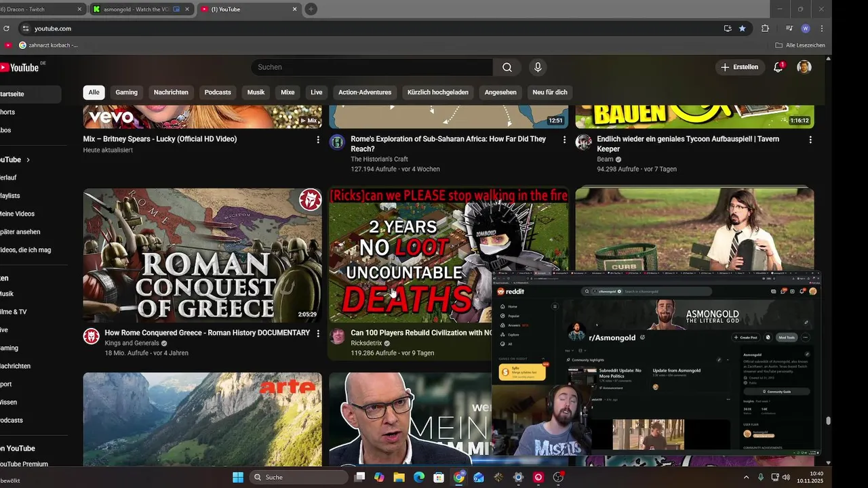
Task: Open options for the Britney Spears Lucky mix
Action: point(318,140)
